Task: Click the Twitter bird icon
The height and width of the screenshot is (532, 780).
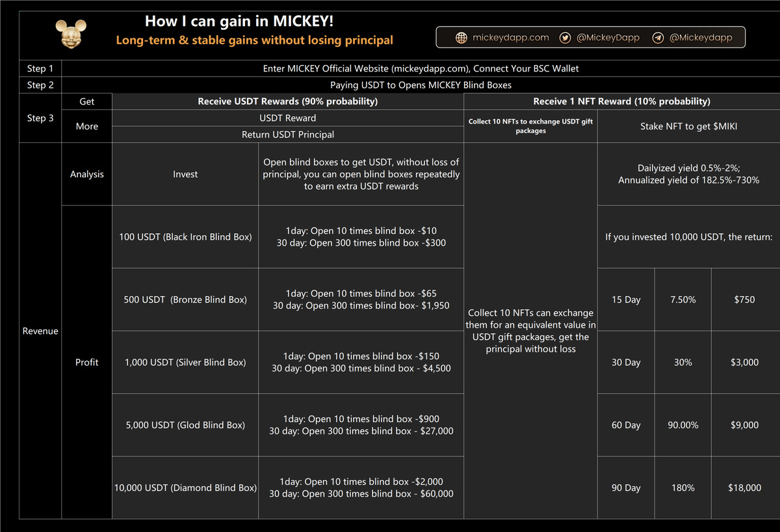Action: (565, 38)
